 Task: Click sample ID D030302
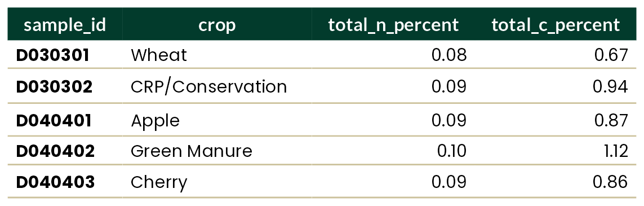coord(54,86)
